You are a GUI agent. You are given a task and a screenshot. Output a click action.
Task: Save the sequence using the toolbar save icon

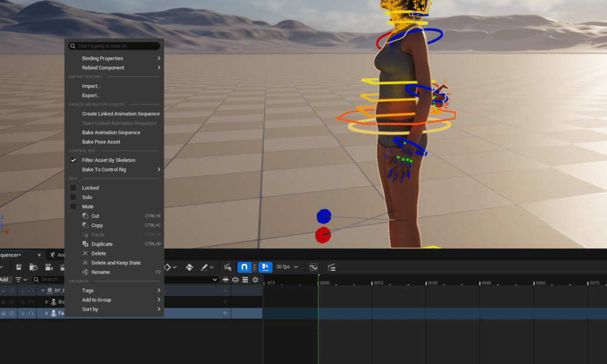[18, 267]
